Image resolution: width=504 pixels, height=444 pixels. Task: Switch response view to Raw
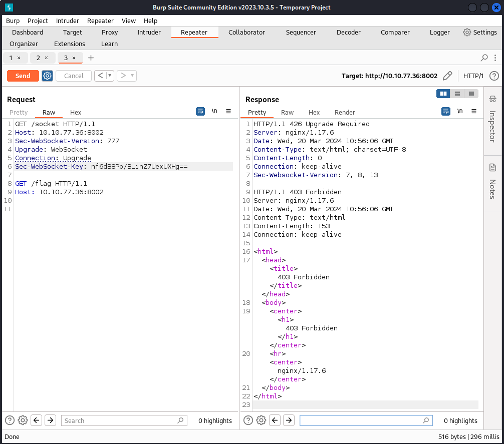point(287,112)
